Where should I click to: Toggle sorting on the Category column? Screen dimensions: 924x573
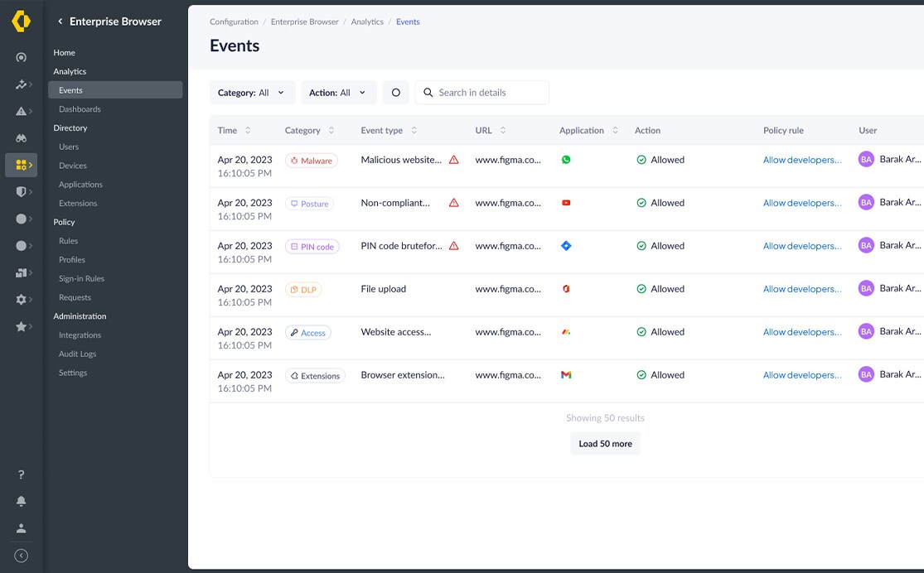(x=330, y=130)
